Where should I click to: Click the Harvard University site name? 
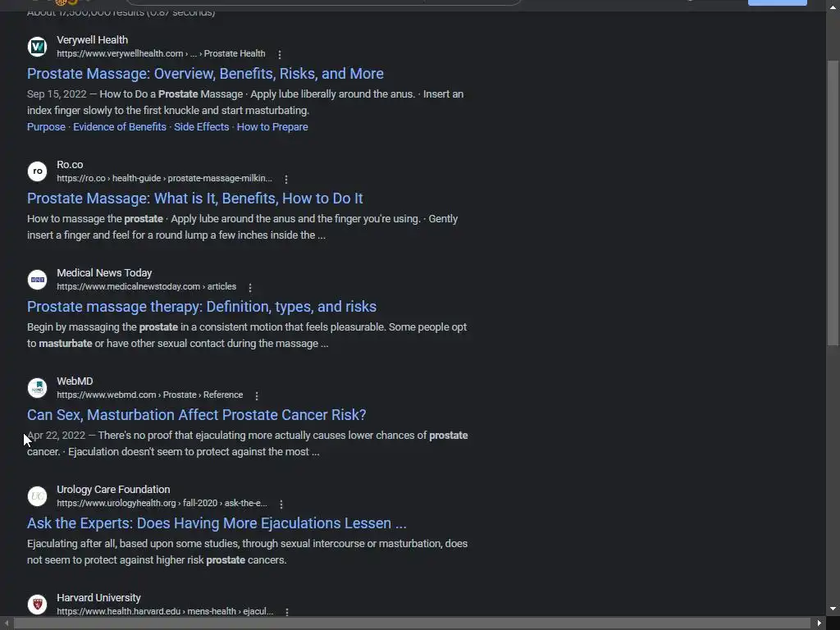coord(98,597)
